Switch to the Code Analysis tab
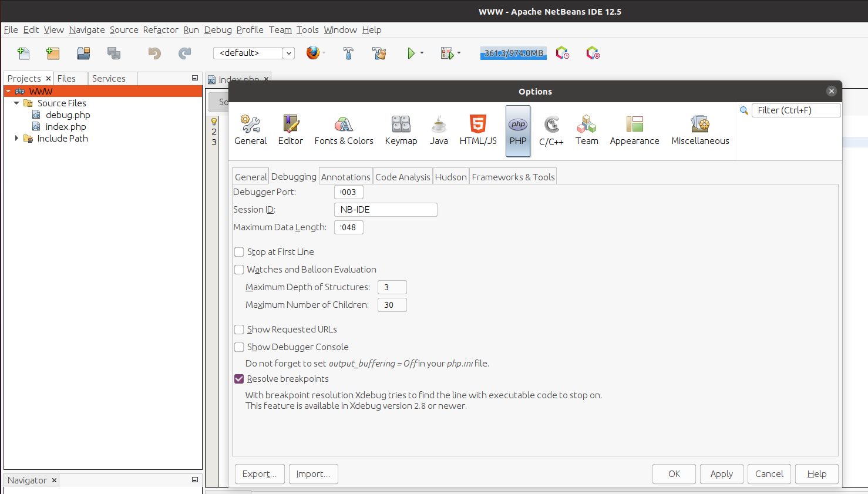Image resolution: width=868 pixels, height=494 pixels. point(402,177)
